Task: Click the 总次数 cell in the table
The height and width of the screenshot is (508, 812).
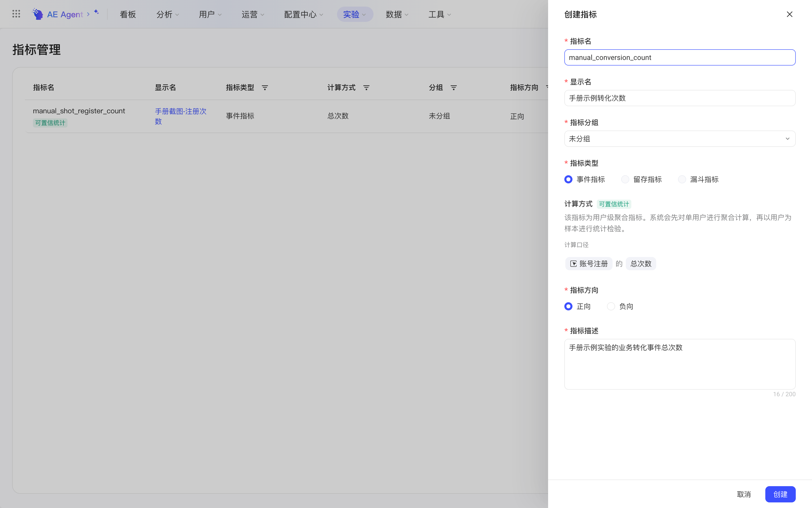Action: pyautogui.click(x=338, y=116)
